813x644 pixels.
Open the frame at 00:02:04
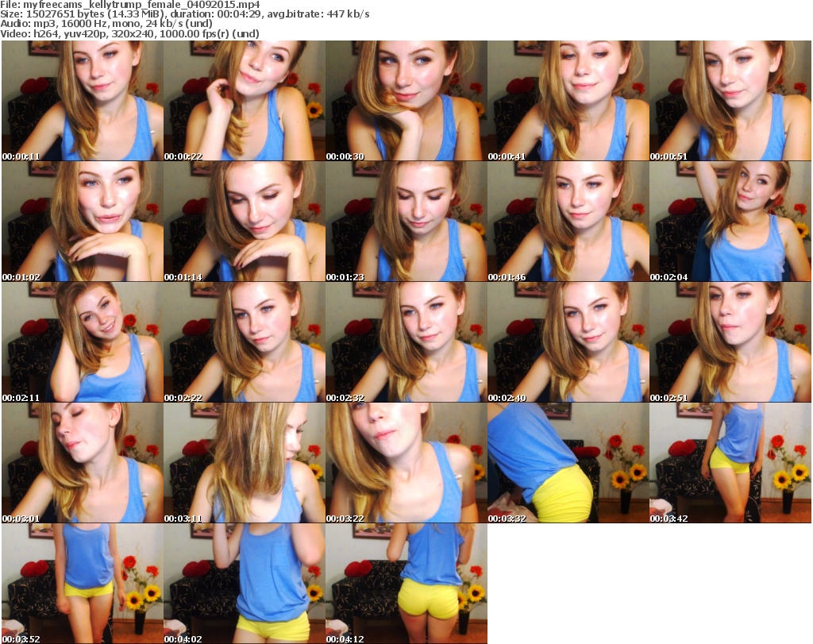730,222
